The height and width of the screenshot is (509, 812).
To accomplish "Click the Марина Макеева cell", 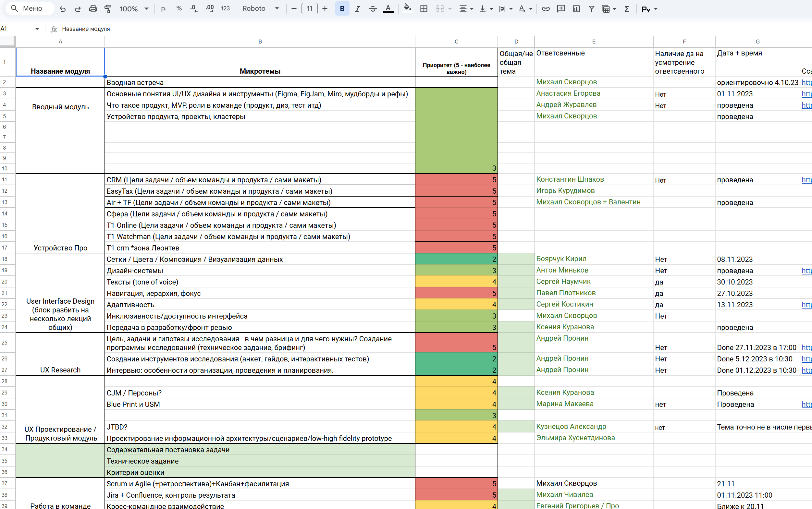I will (x=594, y=404).
